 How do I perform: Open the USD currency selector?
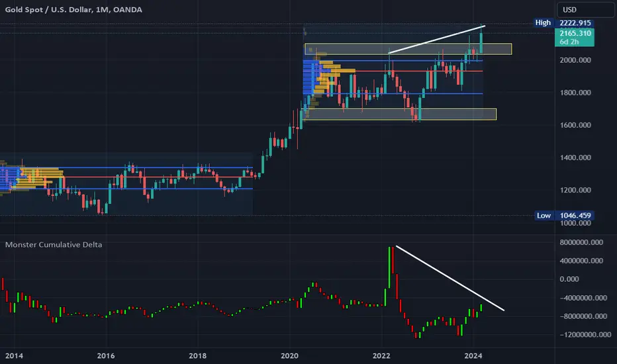585,10
